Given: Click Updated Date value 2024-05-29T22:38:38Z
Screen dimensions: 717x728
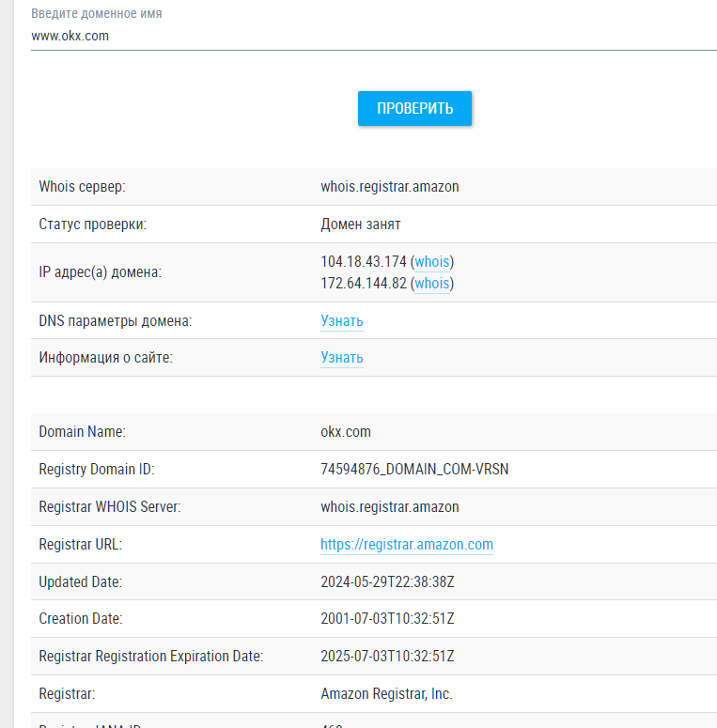Looking at the screenshot, I should [387, 581].
